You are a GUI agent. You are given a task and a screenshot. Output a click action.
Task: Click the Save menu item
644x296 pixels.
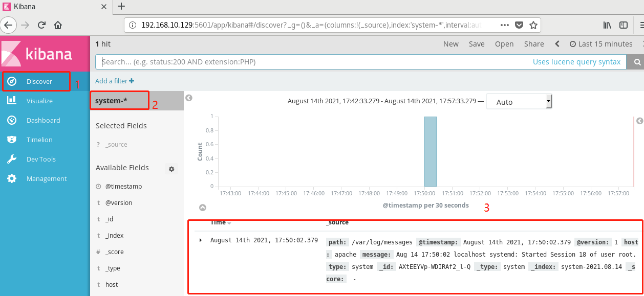pyautogui.click(x=477, y=44)
